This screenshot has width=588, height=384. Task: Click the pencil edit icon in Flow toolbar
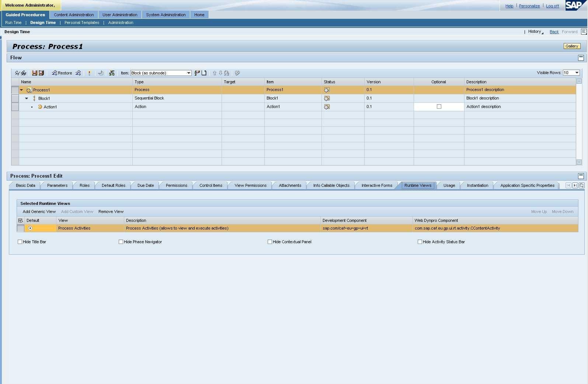pos(237,73)
